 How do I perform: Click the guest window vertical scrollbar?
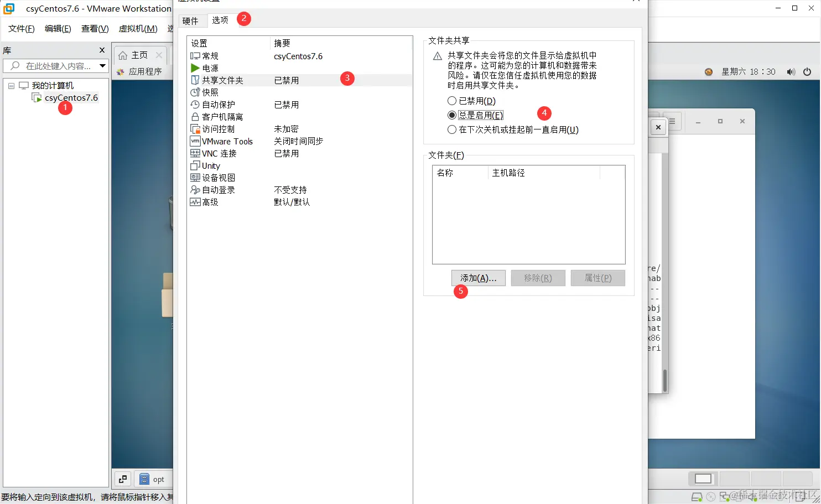[x=664, y=380]
